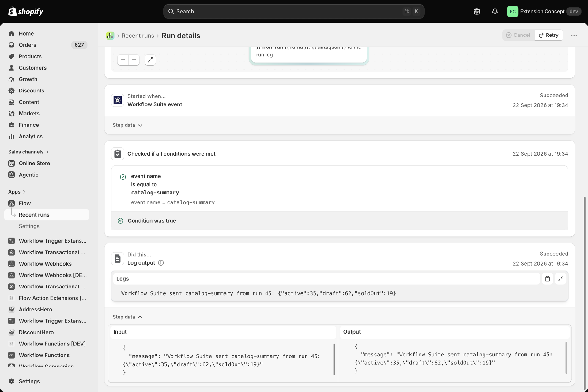Click the Retry button
588x392 pixels.
click(x=548, y=35)
